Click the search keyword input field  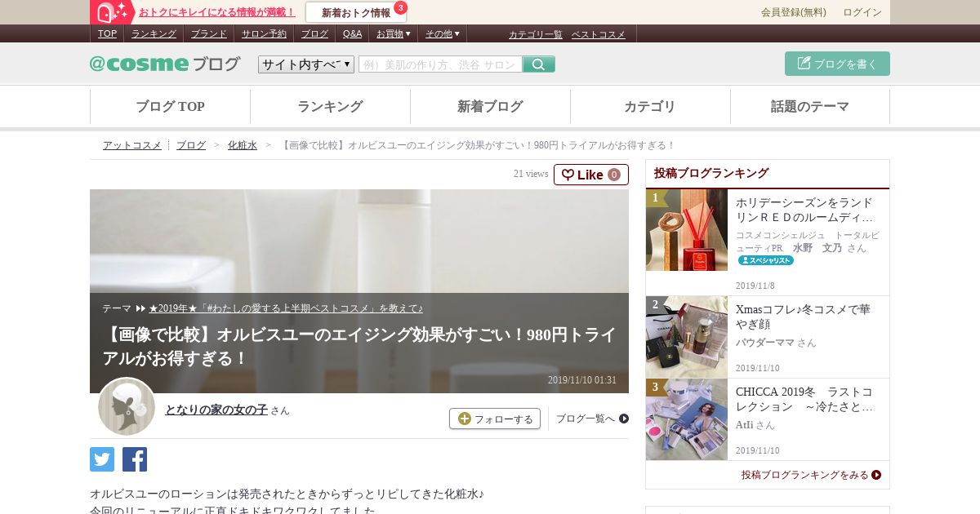click(440, 64)
